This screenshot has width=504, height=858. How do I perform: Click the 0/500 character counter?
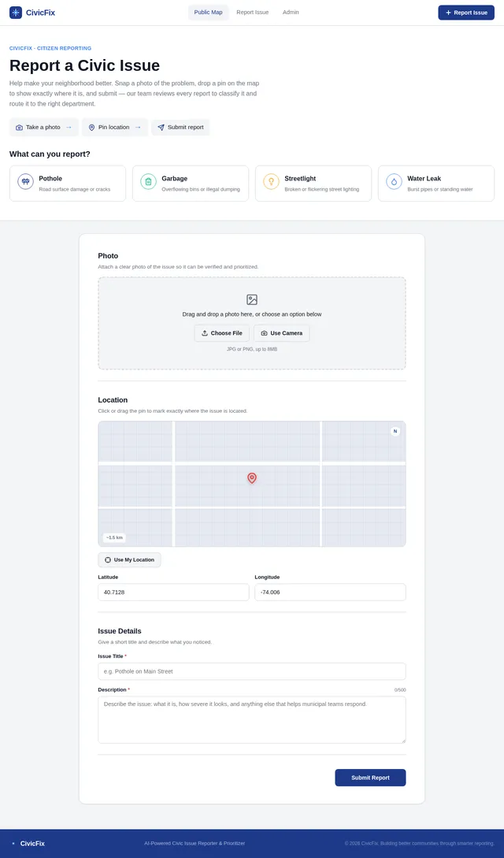(400, 690)
